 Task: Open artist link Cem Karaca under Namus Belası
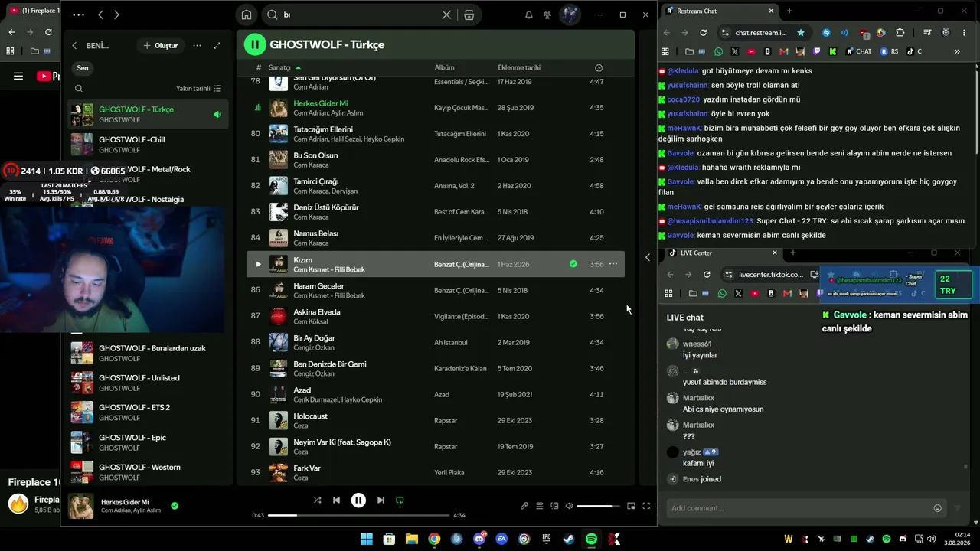(311, 243)
